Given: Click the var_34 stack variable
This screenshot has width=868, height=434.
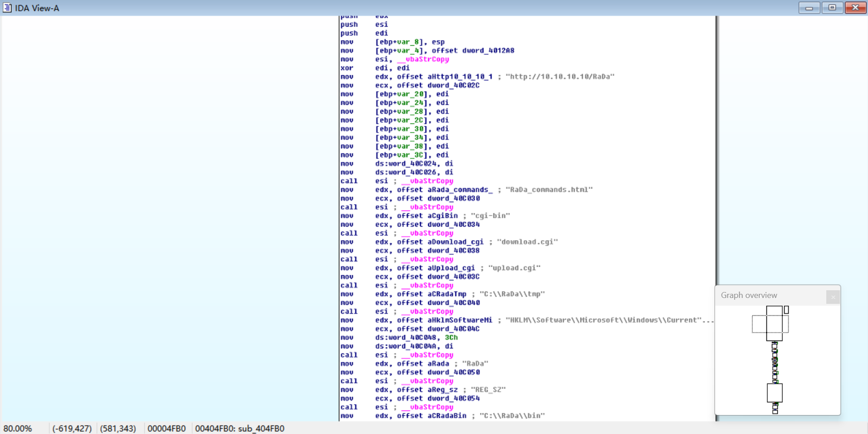Looking at the screenshot, I should [x=410, y=137].
